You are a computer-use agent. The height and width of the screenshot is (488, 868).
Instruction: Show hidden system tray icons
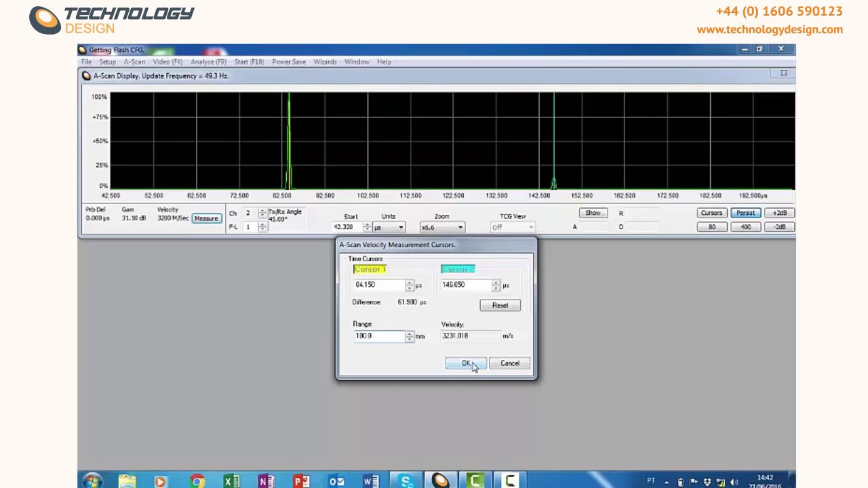[667, 483]
